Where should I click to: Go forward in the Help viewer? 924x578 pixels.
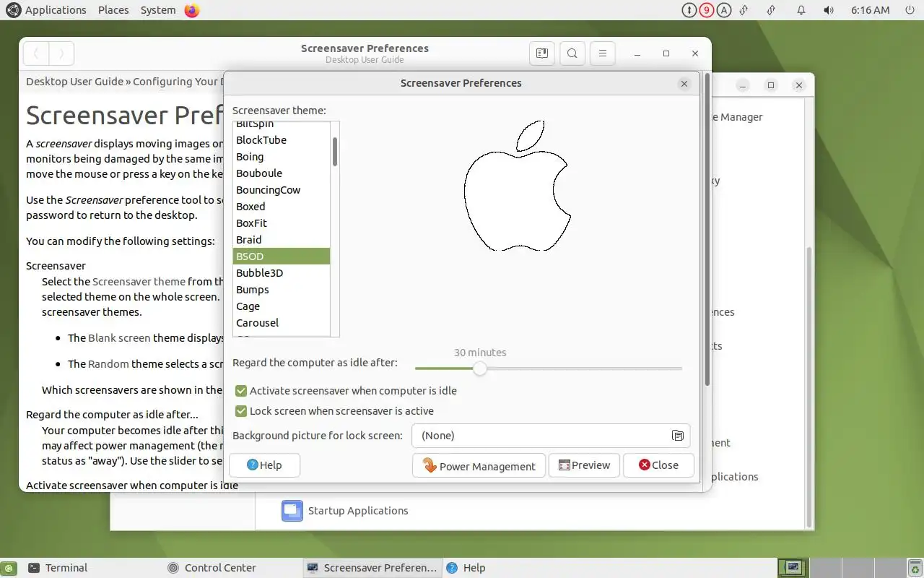61,53
